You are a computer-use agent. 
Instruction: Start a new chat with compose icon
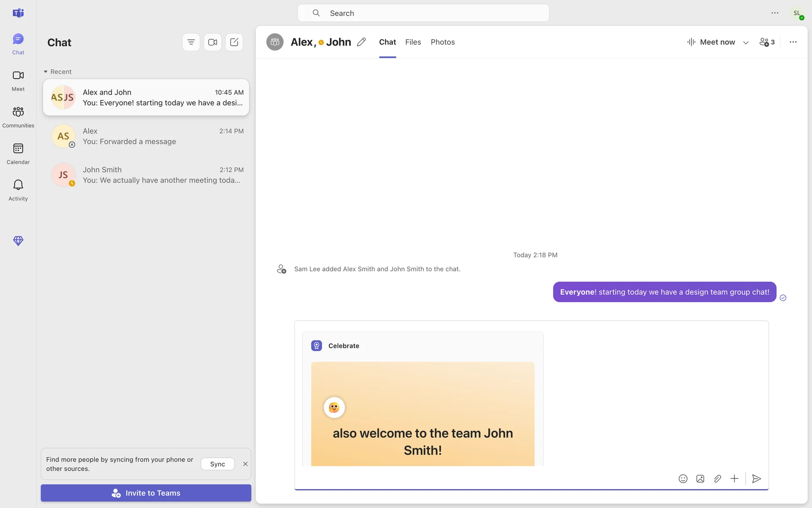[x=234, y=42]
